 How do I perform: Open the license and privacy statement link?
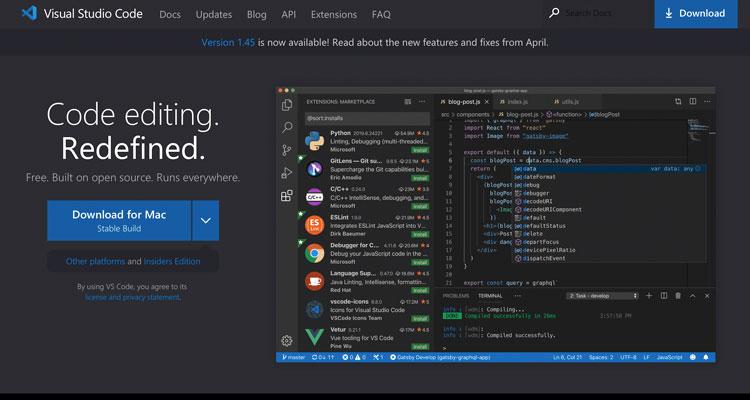click(132, 297)
